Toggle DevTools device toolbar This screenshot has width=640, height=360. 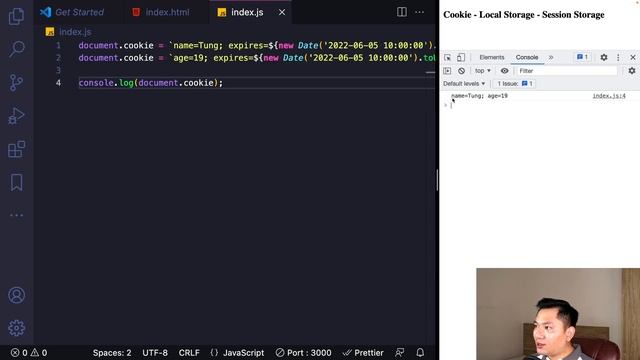click(461, 58)
